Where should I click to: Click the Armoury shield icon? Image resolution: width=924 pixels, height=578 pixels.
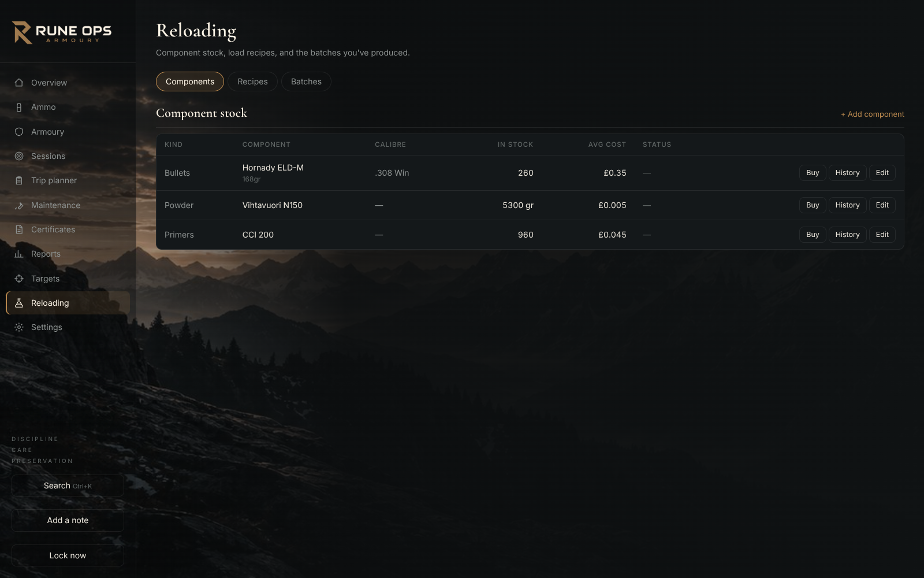coord(19,132)
